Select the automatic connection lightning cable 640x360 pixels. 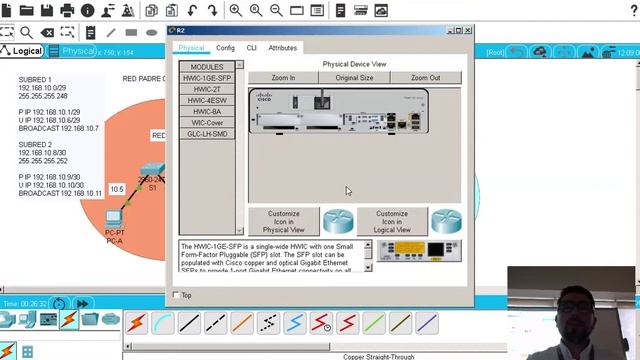[137, 323]
